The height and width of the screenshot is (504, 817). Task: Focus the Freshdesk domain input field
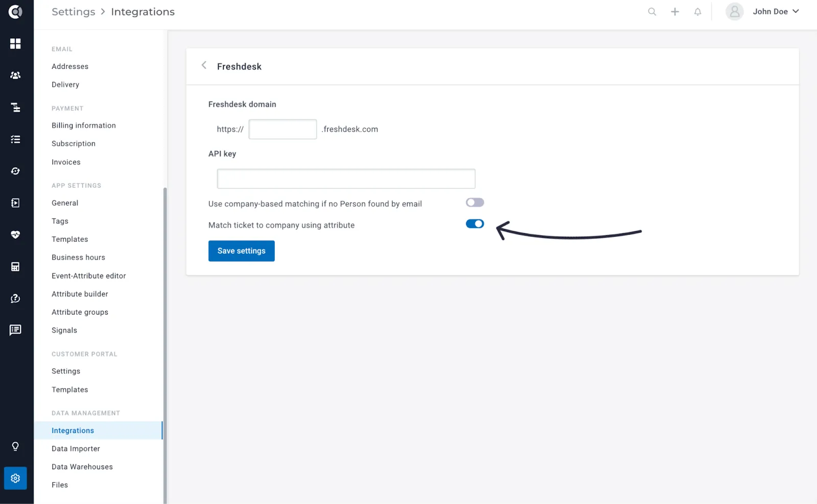coord(283,129)
